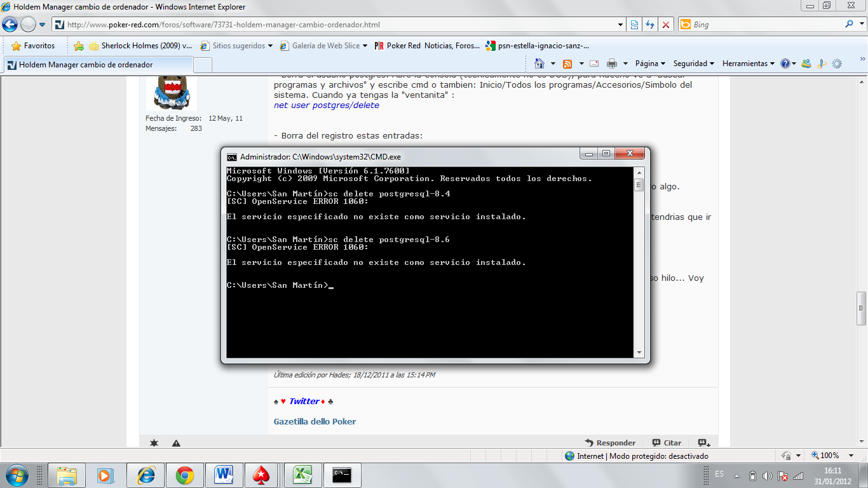Open the Seguridad menu
The width and height of the screenshot is (868, 488).
click(694, 64)
